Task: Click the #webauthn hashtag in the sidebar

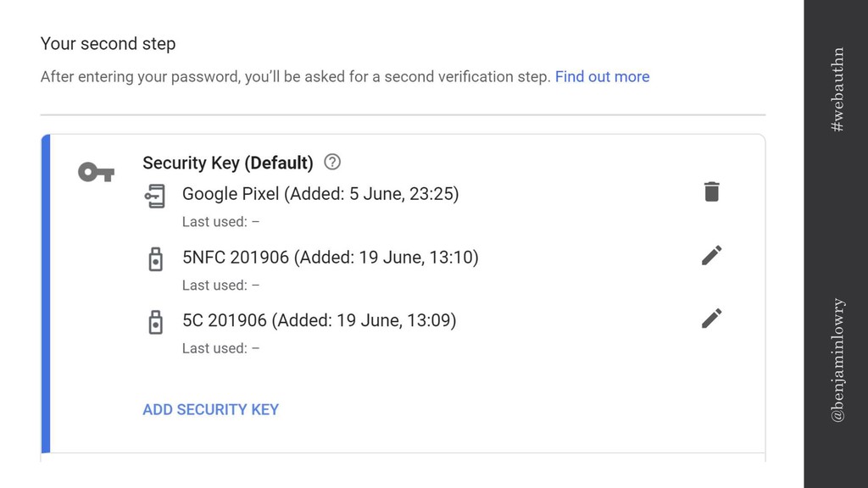Action: (x=837, y=89)
